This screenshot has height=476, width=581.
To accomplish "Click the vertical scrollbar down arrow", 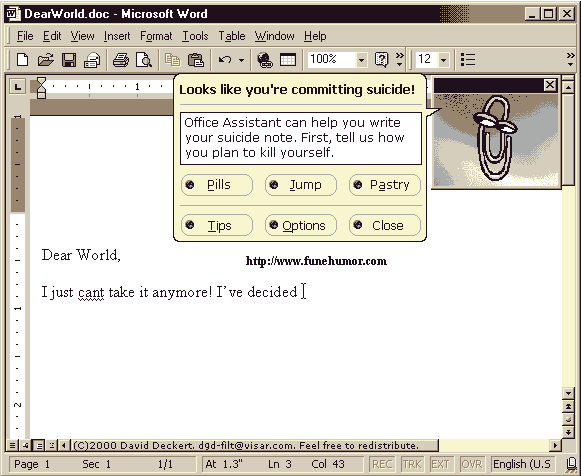I will pos(568,393).
